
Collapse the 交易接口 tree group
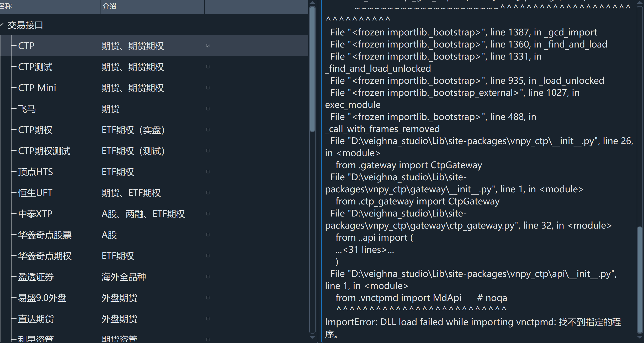pyautogui.click(x=2, y=25)
